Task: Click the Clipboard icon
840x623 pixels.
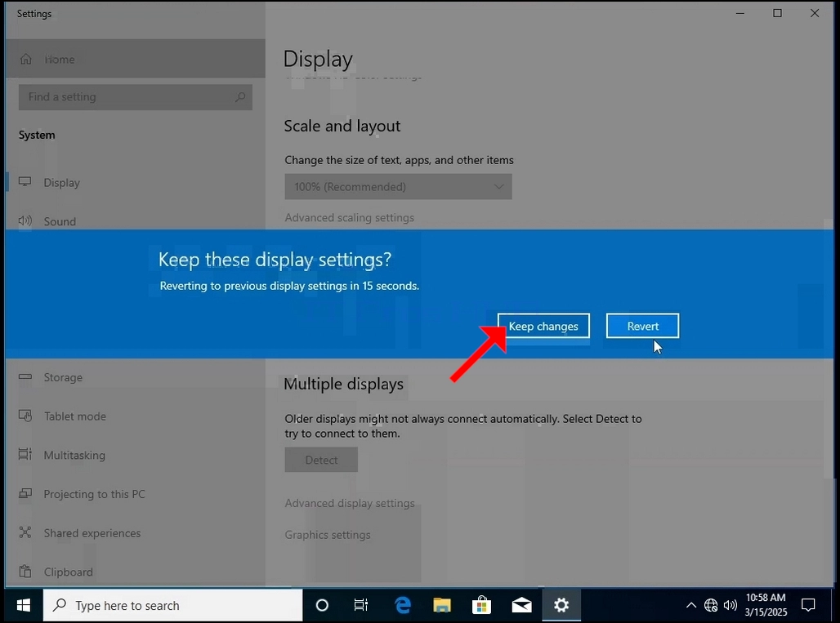Action: [x=25, y=571]
